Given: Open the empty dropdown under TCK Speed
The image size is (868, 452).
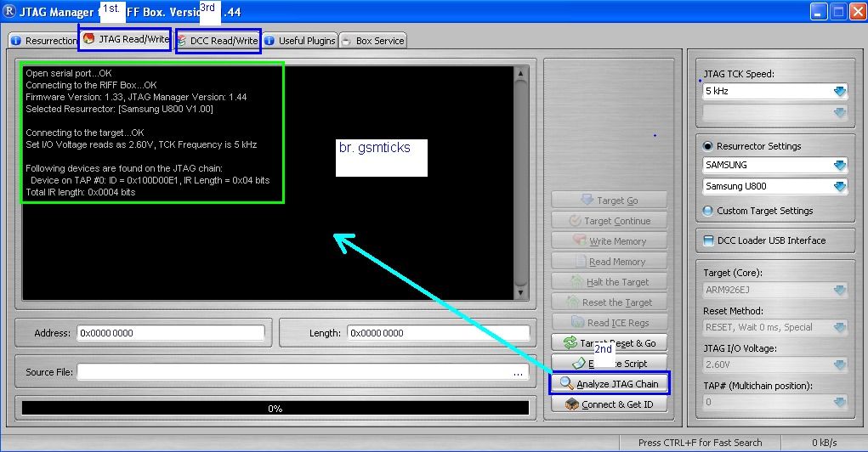Looking at the screenshot, I should [840, 112].
